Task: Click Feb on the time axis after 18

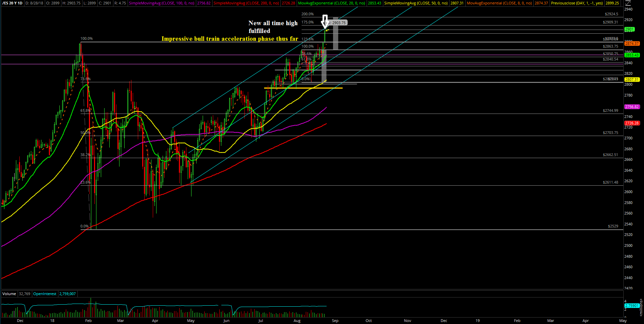Action: [88, 321]
